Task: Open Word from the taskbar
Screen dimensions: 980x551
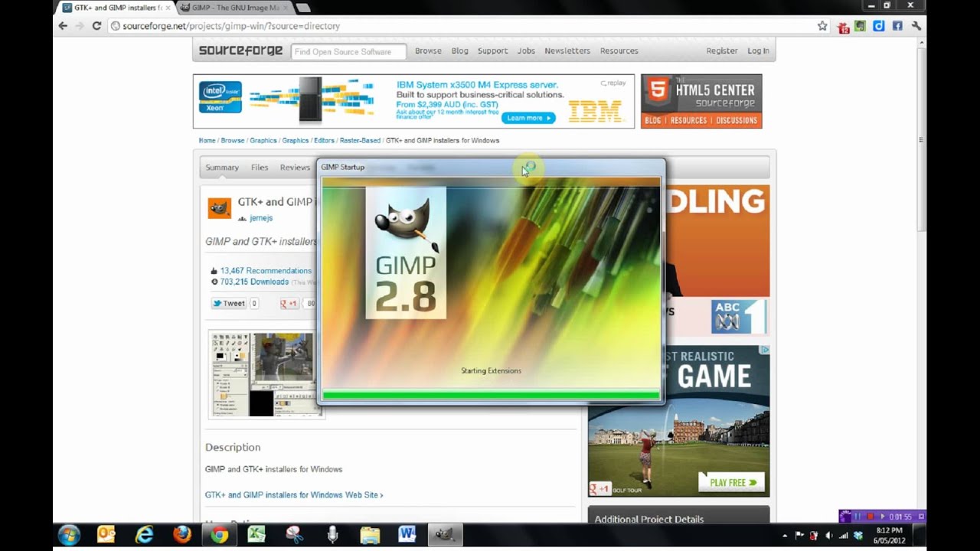Action: click(x=407, y=534)
